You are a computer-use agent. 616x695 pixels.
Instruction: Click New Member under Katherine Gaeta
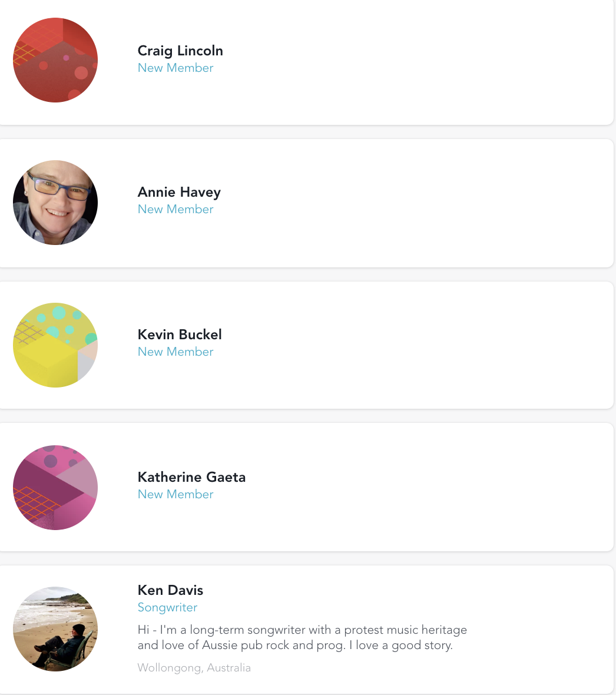click(x=175, y=494)
